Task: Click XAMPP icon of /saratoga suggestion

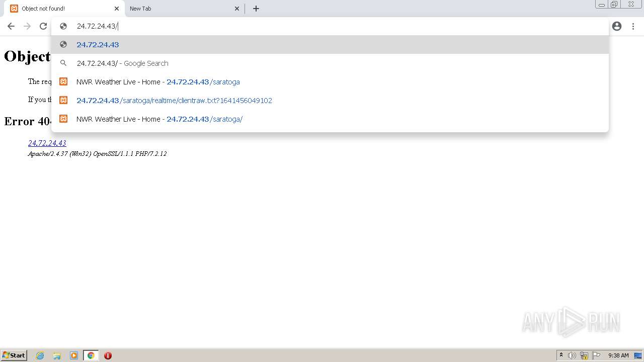Action: coord(63,82)
